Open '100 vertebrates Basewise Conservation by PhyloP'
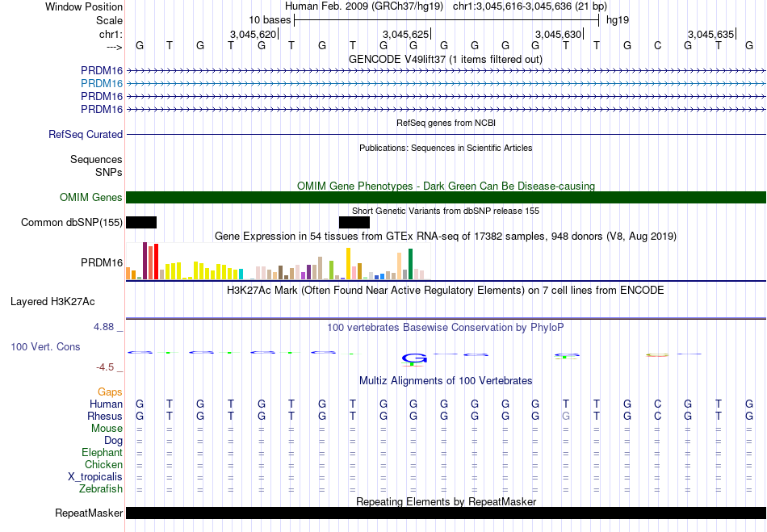The width and height of the screenshot is (767, 532). pyautogui.click(x=446, y=327)
